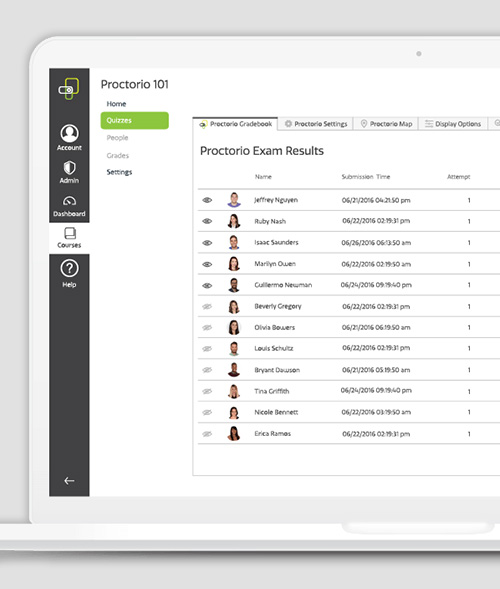Show the hidden eye for Erica Ramos

click(x=207, y=434)
